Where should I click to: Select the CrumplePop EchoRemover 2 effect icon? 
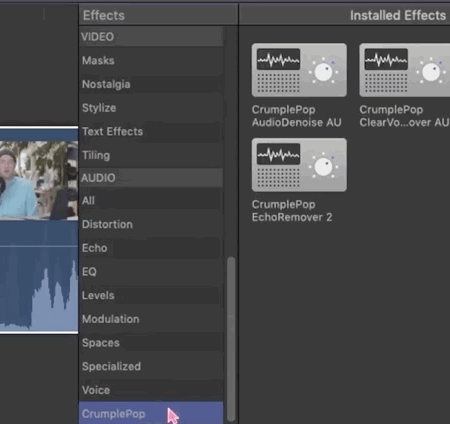click(x=299, y=165)
